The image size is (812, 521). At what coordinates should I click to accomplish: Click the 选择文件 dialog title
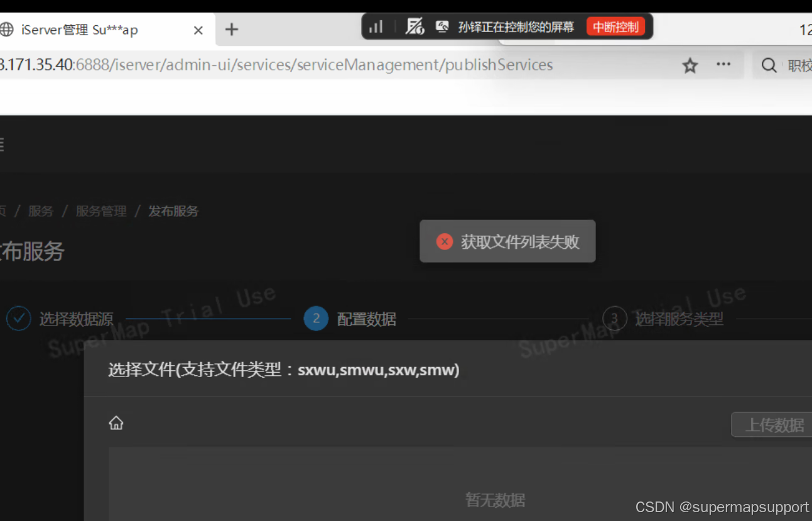coord(284,370)
